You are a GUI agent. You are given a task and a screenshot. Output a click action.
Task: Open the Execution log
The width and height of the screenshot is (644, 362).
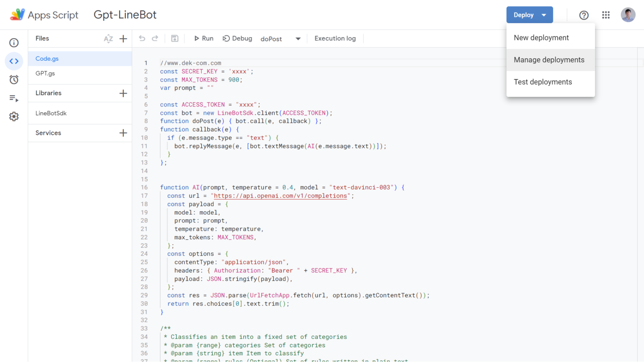click(x=335, y=39)
